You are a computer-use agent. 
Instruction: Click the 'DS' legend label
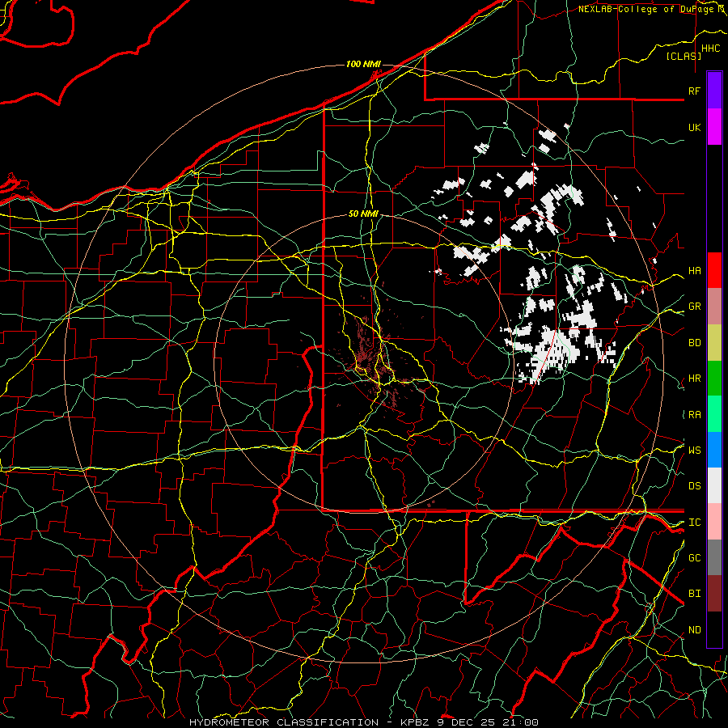(694, 486)
